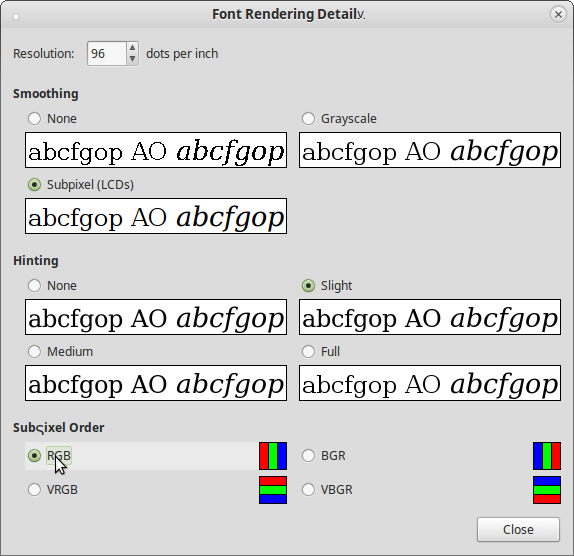This screenshot has height=556, width=574.
Task: Click the BGR vertical stripes color icon
Action: pyautogui.click(x=547, y=456)
